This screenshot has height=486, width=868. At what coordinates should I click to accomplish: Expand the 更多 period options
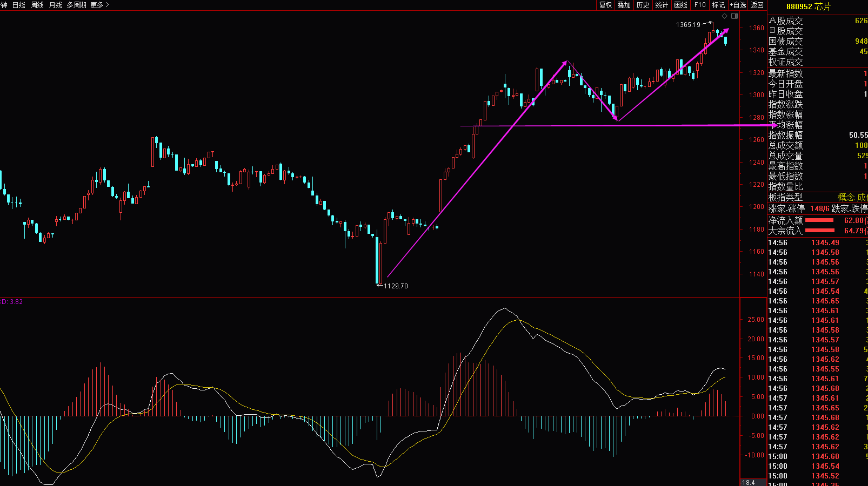[99, 5]
